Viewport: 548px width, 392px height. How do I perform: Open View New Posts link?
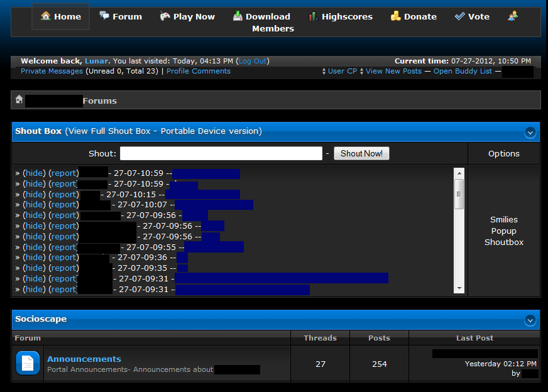tap(393, 72)
